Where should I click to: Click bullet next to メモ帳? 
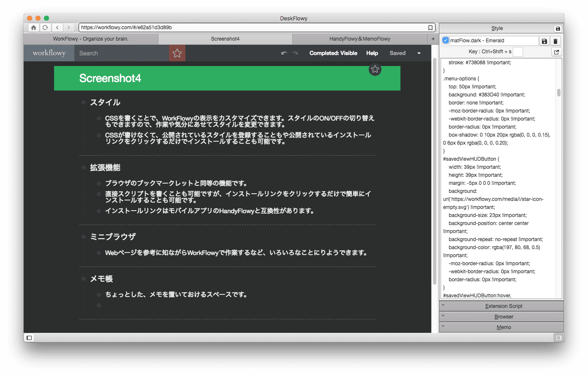click(x=84, y=279)
